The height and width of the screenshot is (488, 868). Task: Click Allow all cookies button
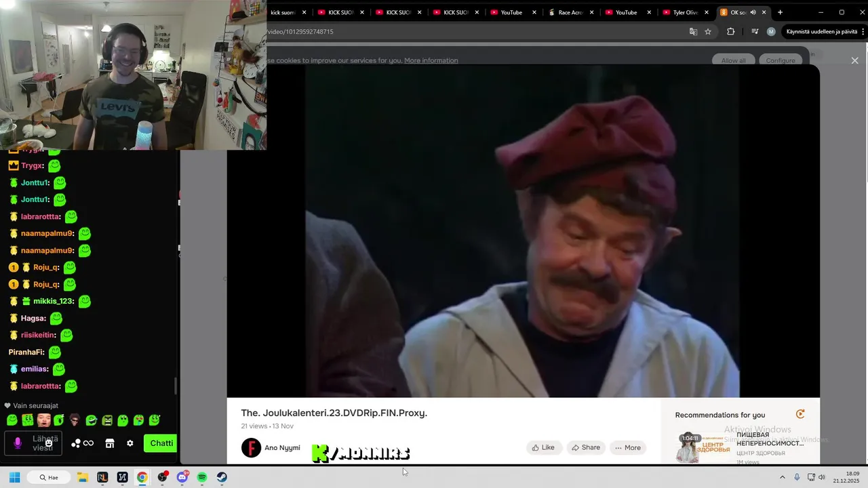point(733,60)
